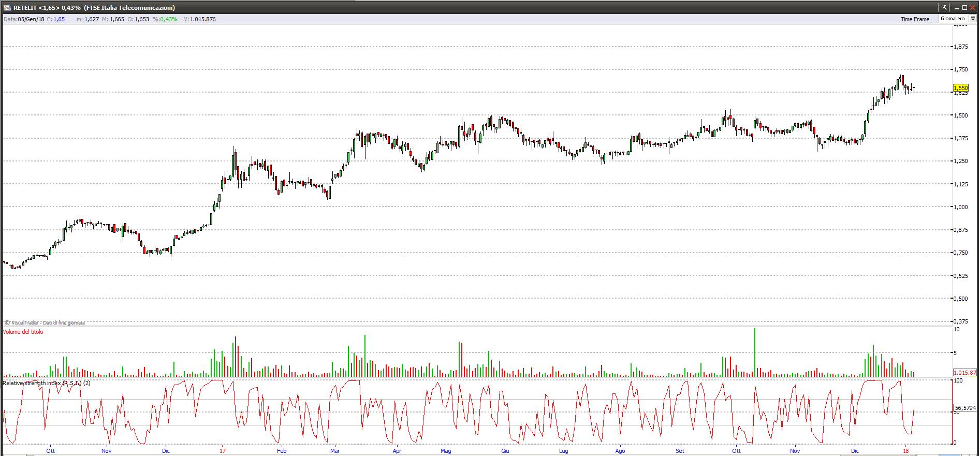Click the 'Volume del titolo' panel label

coord(23,332)
